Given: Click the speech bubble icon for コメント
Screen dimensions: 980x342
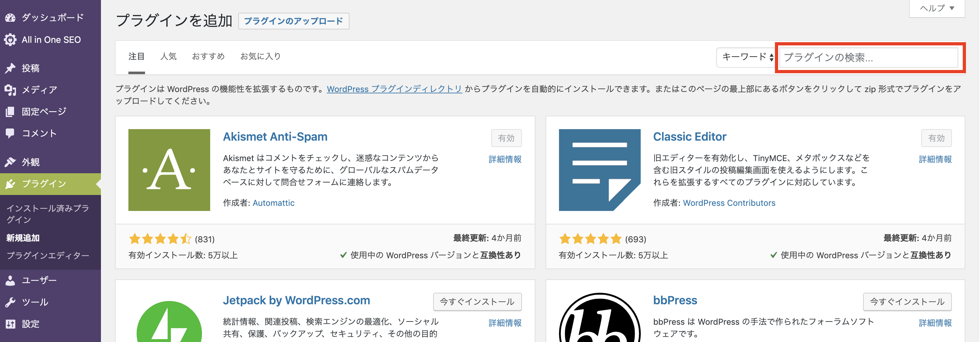Looking at the screenshot, I should coord(10,133).
